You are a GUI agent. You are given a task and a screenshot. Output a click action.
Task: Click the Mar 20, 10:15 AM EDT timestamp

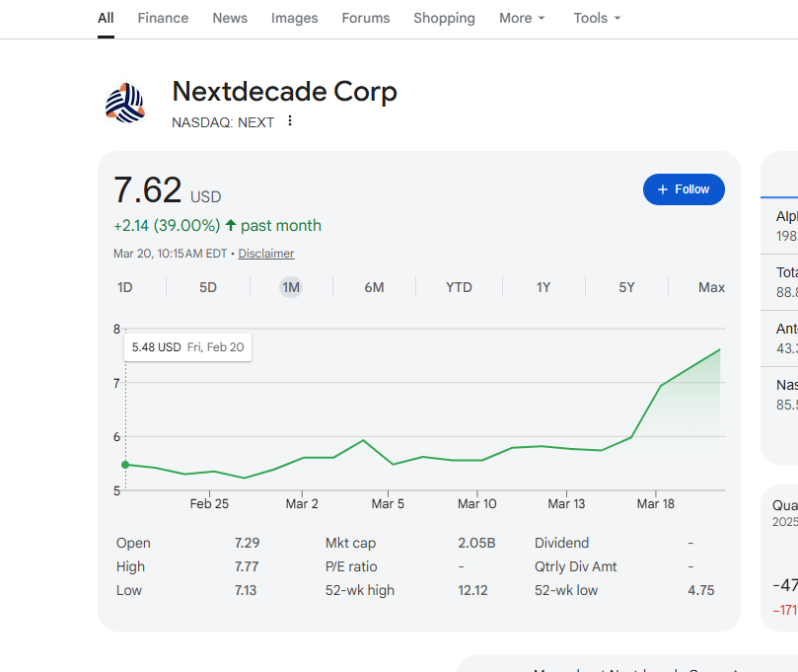point(170,254)
